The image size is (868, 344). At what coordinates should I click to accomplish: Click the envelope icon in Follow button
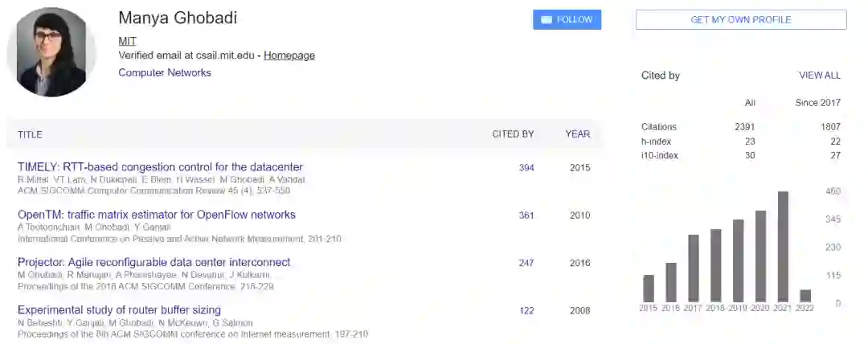pyautogui.click(x=547, y=20)
